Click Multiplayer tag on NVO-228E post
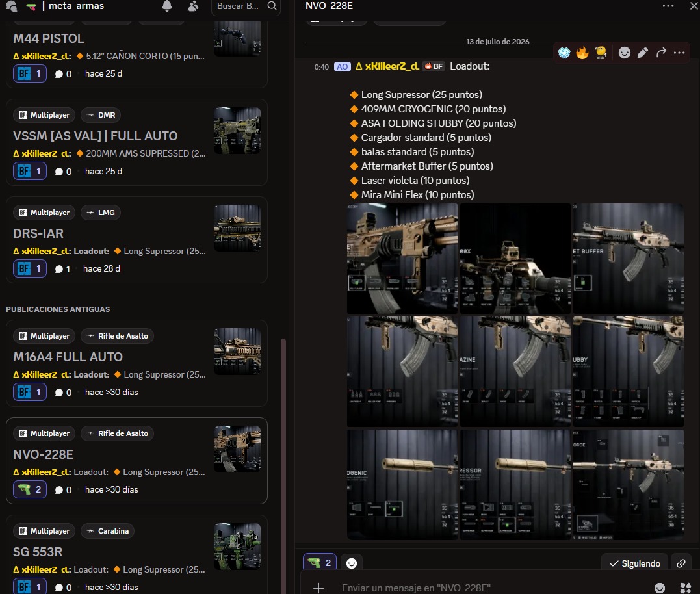700x594 pixels. 44,433
